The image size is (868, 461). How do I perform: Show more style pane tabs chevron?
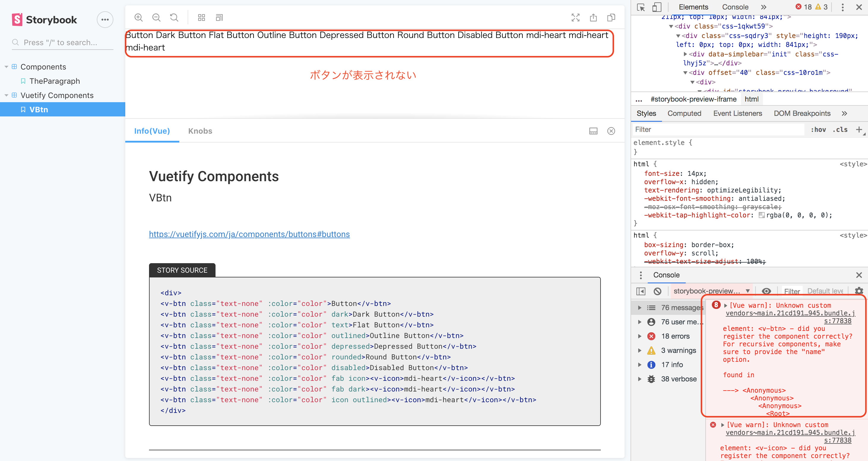(x=845, y=114)
